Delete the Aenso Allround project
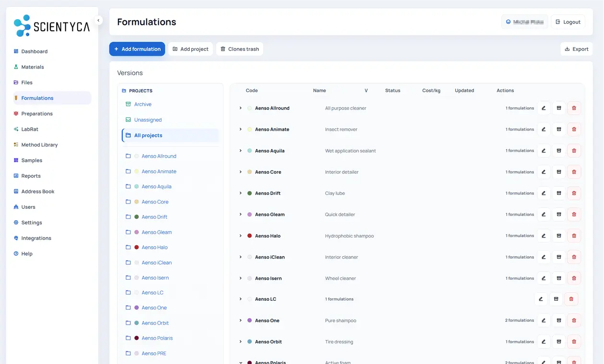The image size is (604, 364). [x=574, y=108]
